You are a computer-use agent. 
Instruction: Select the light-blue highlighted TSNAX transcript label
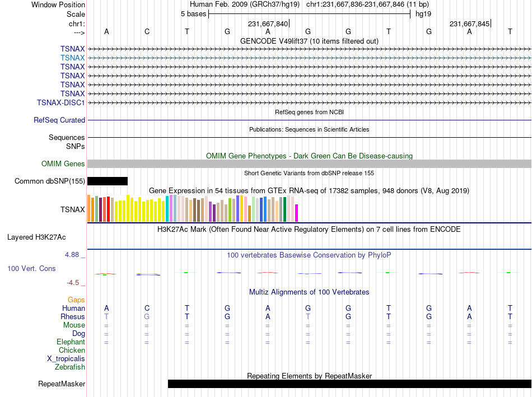73,58
